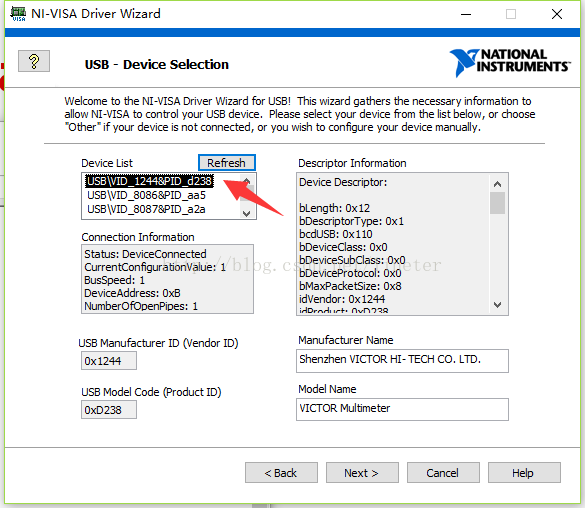
Task: Close the NI-VISA Driver Wizard window
Action: coord(557,14)
